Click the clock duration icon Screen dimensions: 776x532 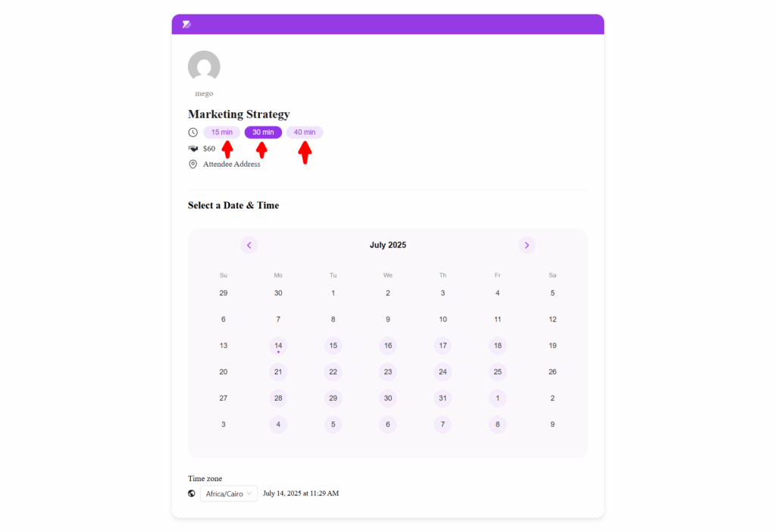click(x=193, y=133)
